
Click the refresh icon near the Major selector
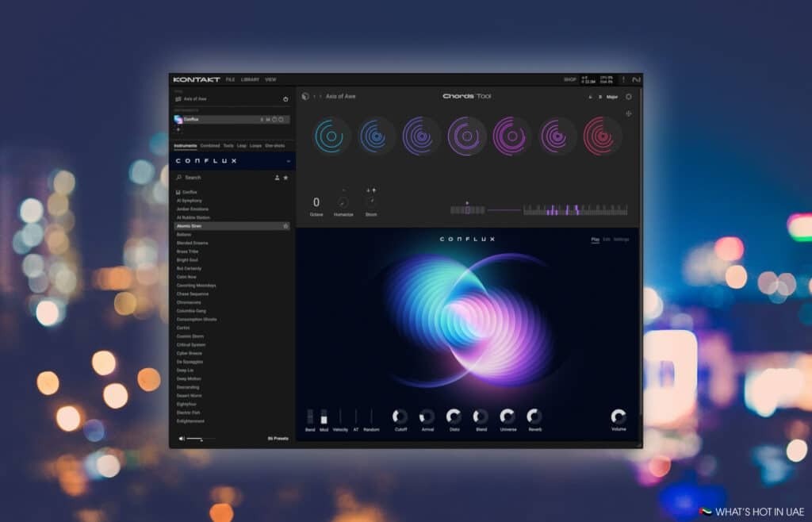[x=629, y=96]
